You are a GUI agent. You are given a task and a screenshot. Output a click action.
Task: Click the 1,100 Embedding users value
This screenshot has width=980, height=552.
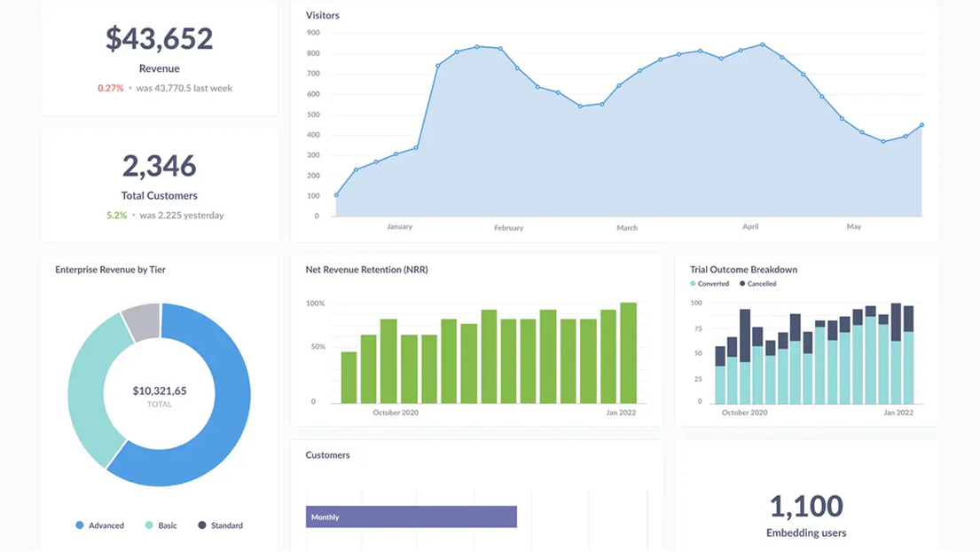coord(806,507)
